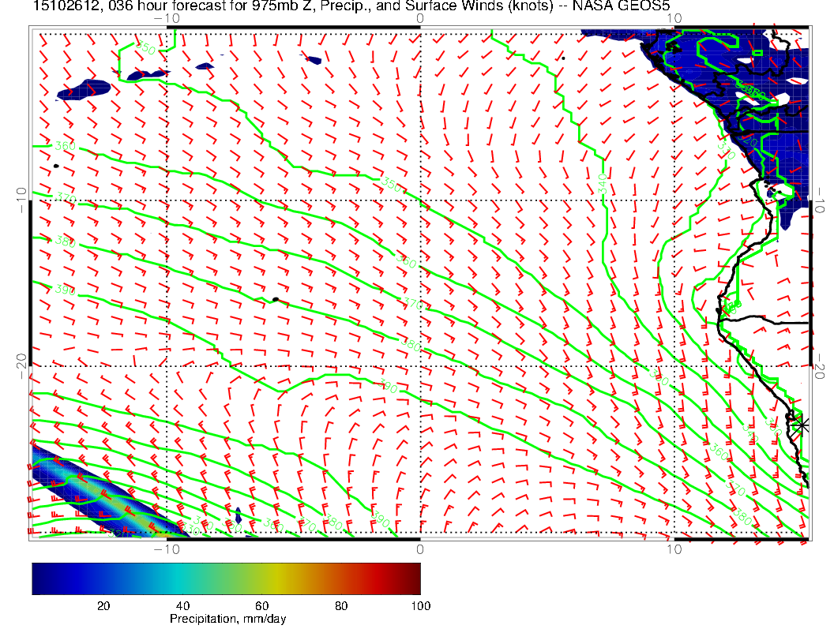Viewport: 834px width, 644px height.
Task: Click the longitude label 10 on the top axis
Action: pyautogui.click(x=674, y=19)
